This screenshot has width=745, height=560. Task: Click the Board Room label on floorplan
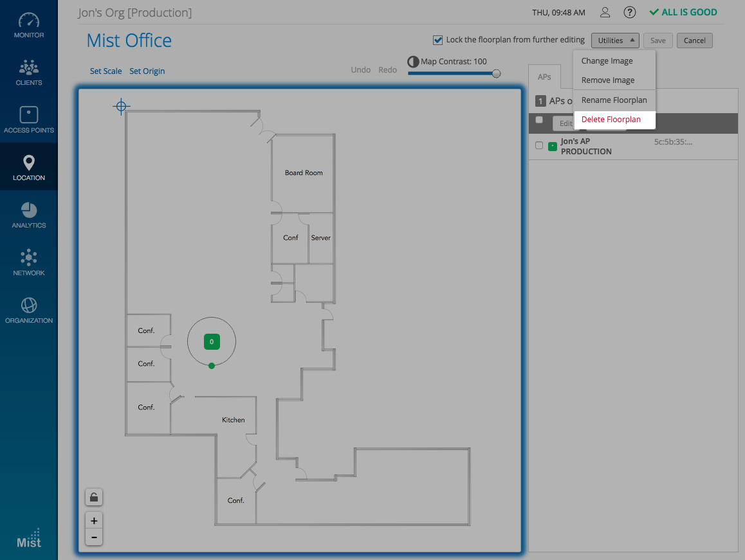point(304,173)
